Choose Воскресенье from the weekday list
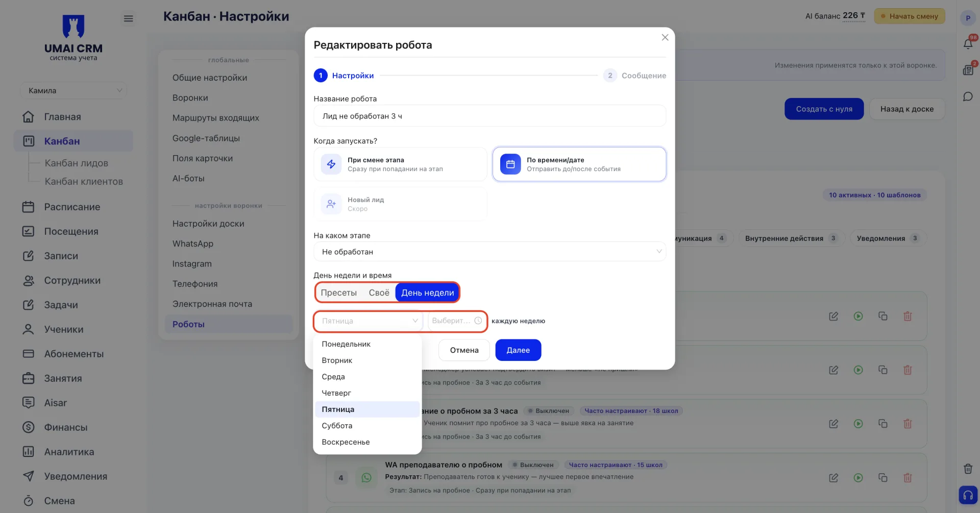Viewport: 980px width, 513px height. click(367, 442)
